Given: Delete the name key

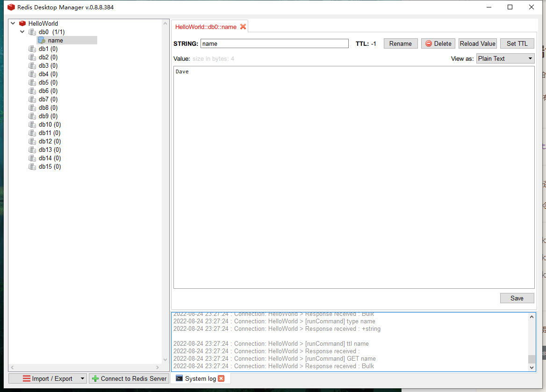Looking at the screenshot, I should click(438, 43).
